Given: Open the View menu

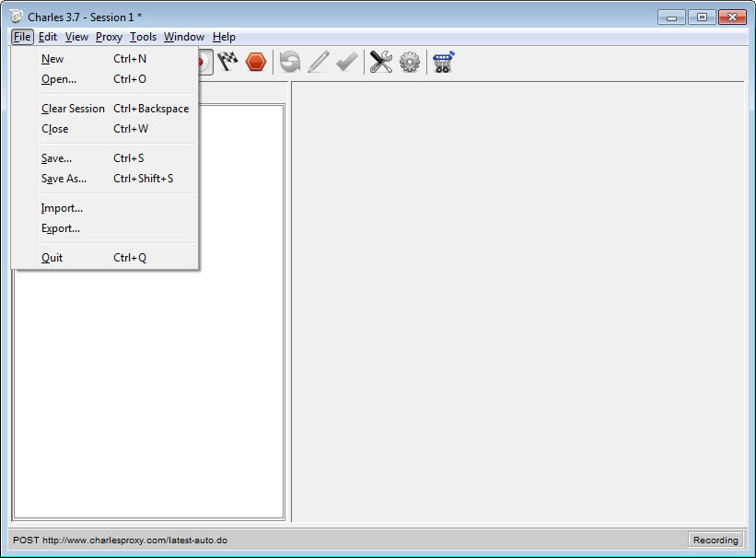Looking at the screenshot, I should [76, 37].
